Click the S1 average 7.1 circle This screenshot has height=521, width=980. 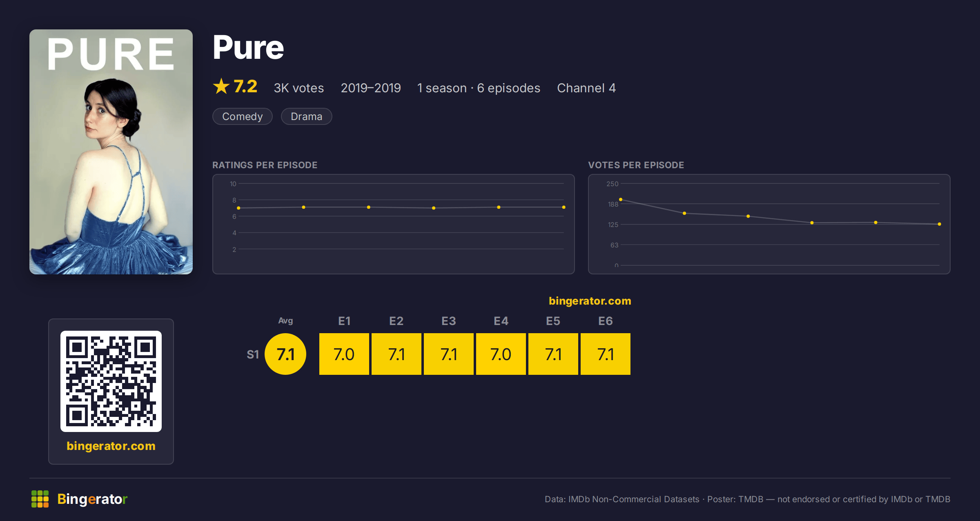(x=285, y=354)
